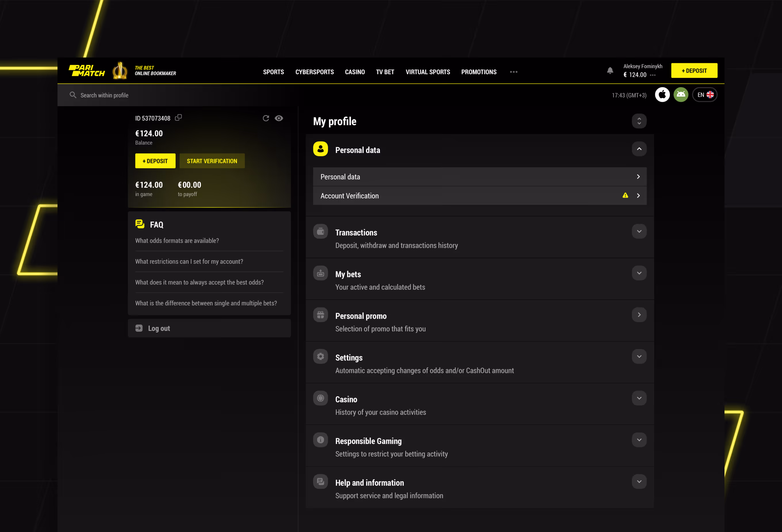Open the Casino navigation menu item
The width and height of the screenshot is (782, 532).
[x=355, y=72]
